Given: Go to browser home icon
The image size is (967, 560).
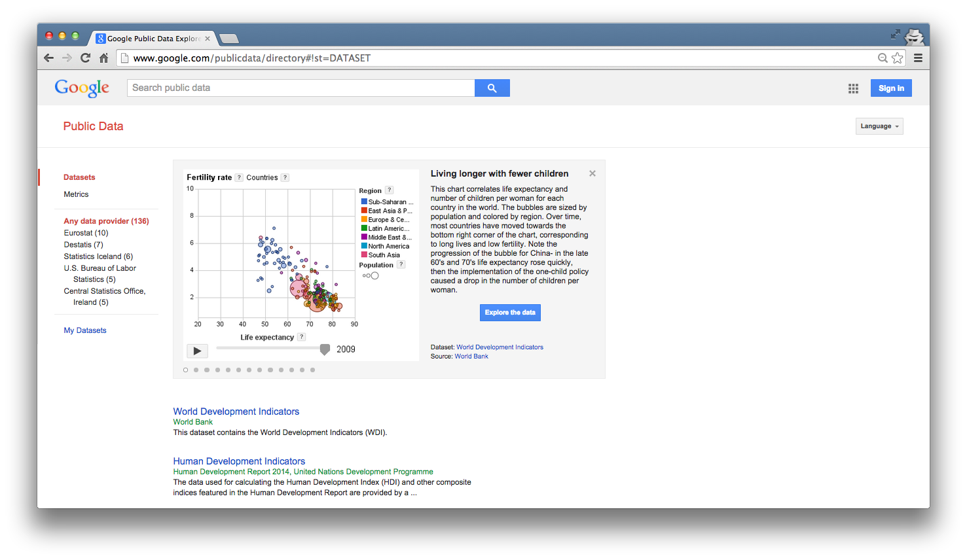Looking at the screenshot, I should [103, 58].
